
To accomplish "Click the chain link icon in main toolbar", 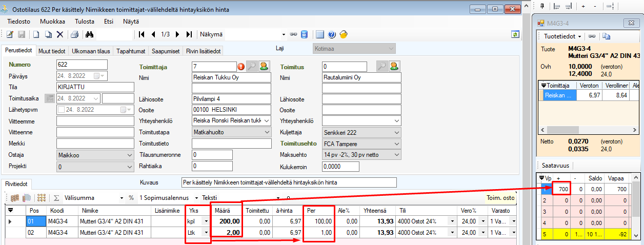I will (293, 34).
